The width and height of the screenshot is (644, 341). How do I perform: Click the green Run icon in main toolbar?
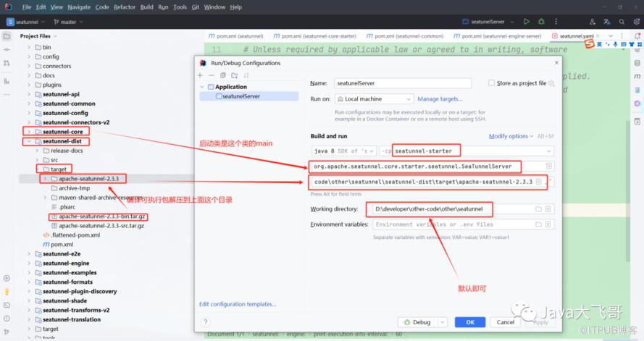pos(526,22)
